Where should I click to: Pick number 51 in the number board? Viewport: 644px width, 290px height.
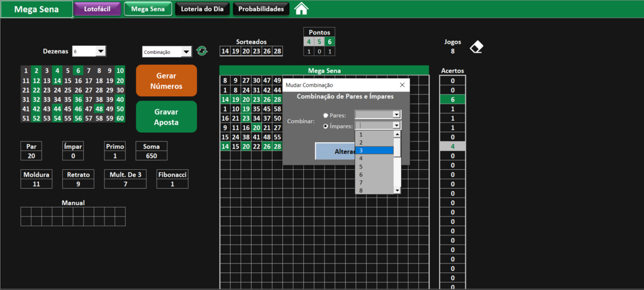pos(26,118)
